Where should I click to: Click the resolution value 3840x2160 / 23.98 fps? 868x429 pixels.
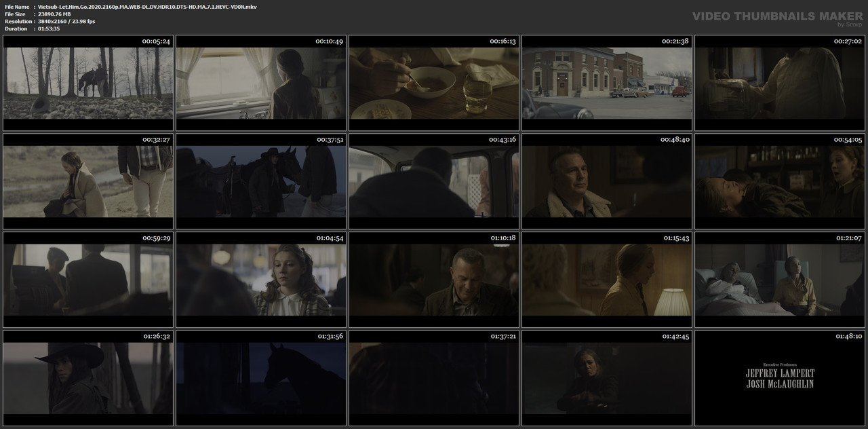(67, 22)
